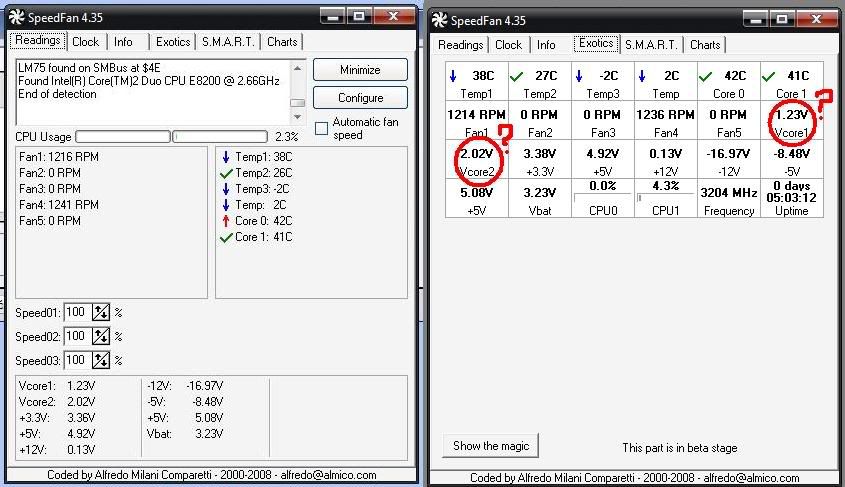This screenshot has width=845, height=487.
Task: Click second CPU Usage progress bar
Action: (220, 137)
